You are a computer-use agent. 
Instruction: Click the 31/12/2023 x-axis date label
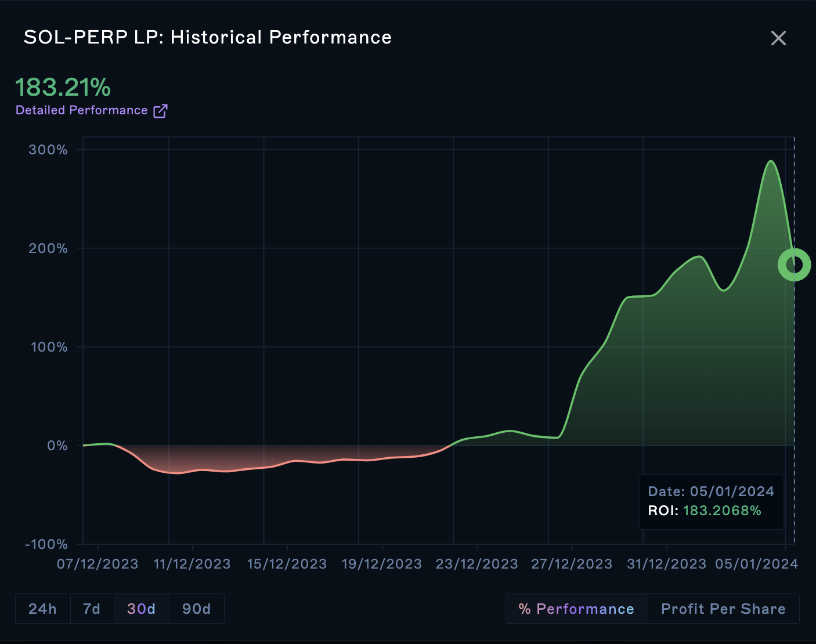(667, 564)
